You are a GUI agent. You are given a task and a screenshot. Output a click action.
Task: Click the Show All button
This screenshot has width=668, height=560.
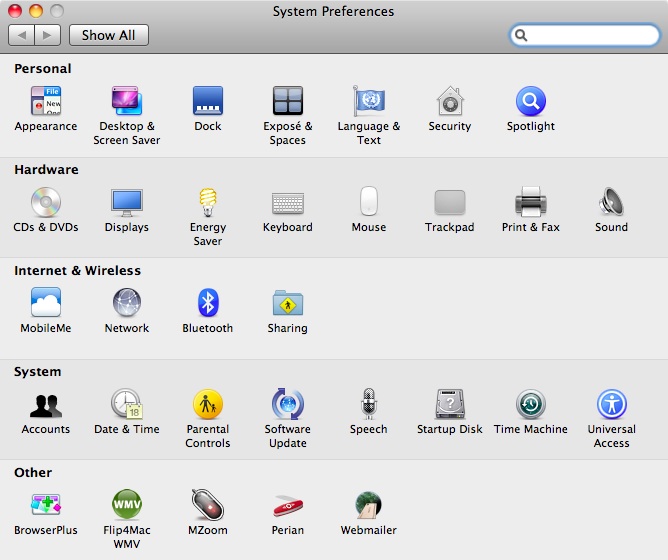109,35
